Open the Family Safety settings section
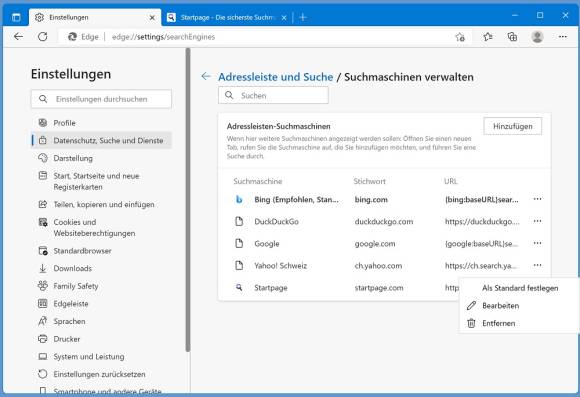This screenshot has width=580, height=397. [101, 286]
